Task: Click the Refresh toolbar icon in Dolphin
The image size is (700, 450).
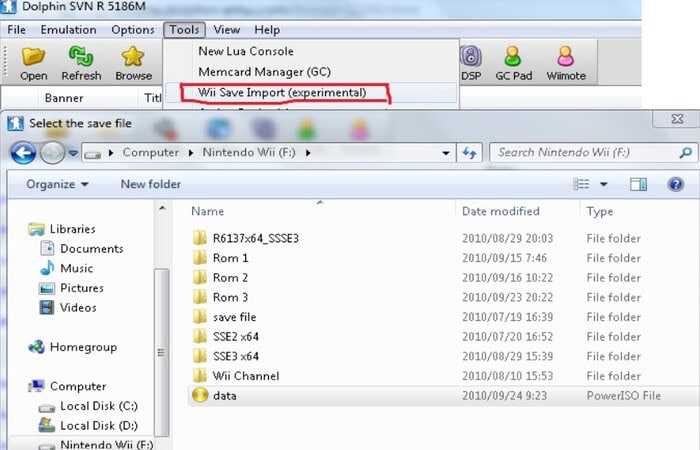Action: pyautogui.click(x=81, y=64)
